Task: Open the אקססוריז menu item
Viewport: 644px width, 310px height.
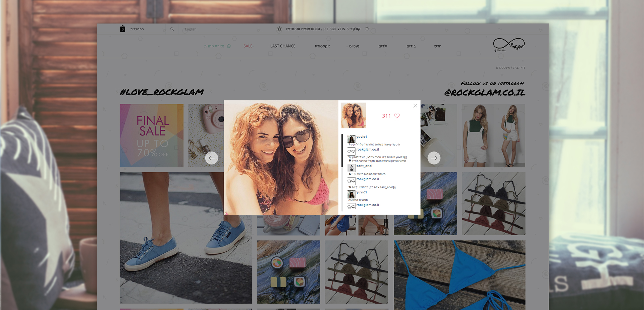Action: (x=322, y=46)
